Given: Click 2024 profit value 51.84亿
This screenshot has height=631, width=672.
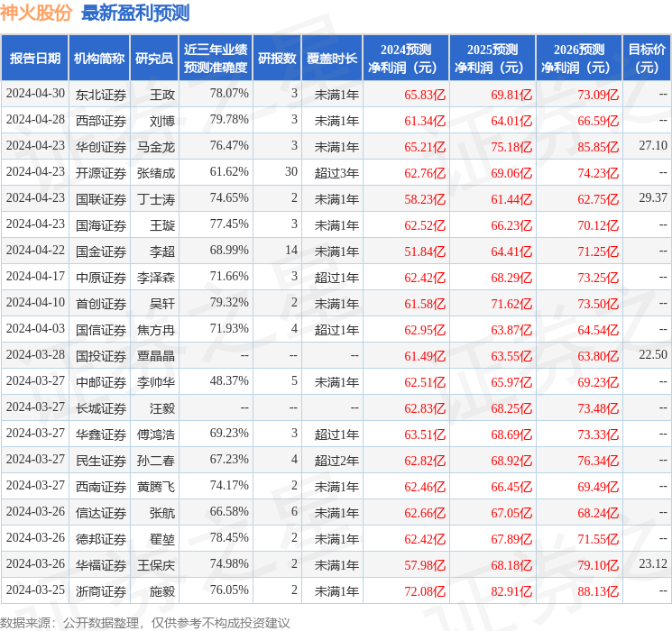Looking at the screenshot, I should coord(425,251).
